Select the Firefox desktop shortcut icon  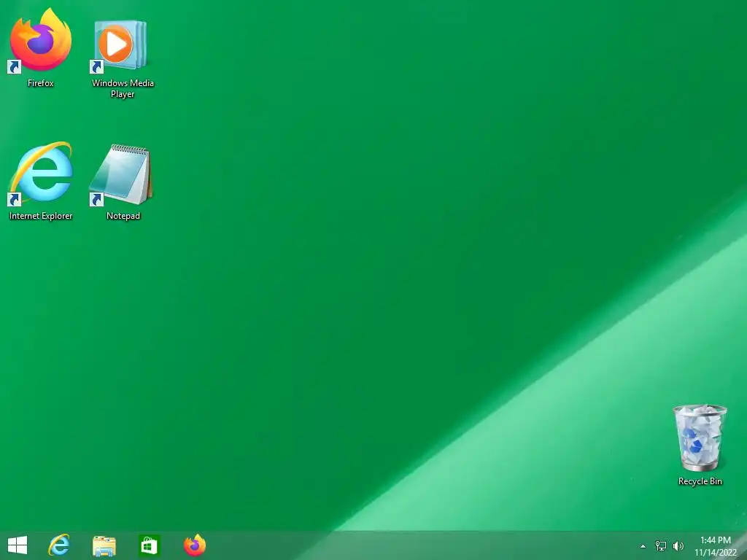[x=41, y=41]
